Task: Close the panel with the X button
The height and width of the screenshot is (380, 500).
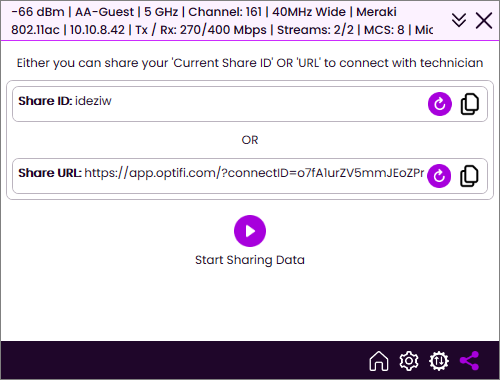Action: tap(484, 21)
